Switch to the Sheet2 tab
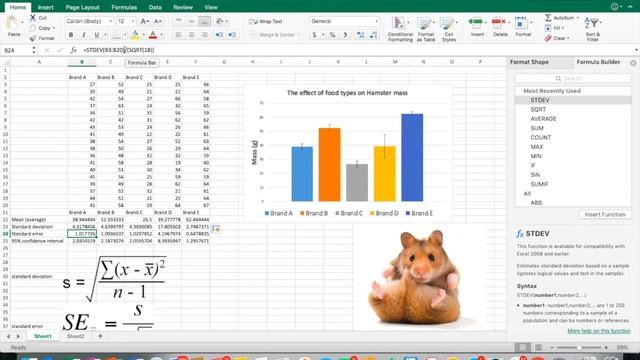This screenshot has width=640, height=360. pyautogui.click(x=76, y=336)
